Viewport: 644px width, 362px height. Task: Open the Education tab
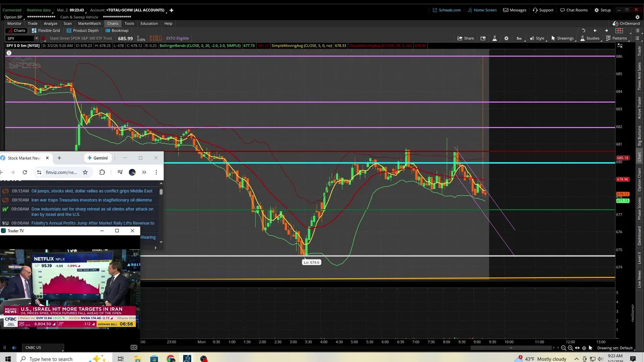pos(149,24)
